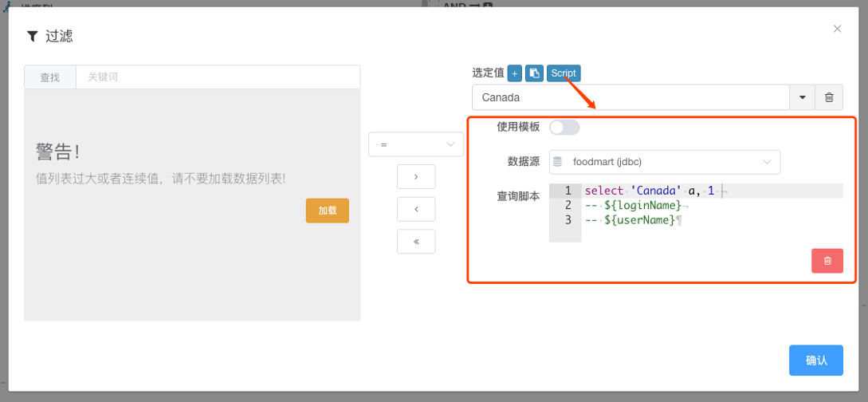
Task: Open the 数据源 foodmart (jdbc) dropdown
Action: point(665,162)
